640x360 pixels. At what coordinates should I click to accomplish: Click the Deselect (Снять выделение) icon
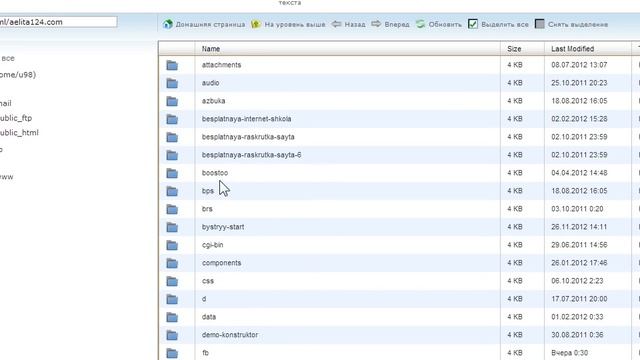coord(540,24)
